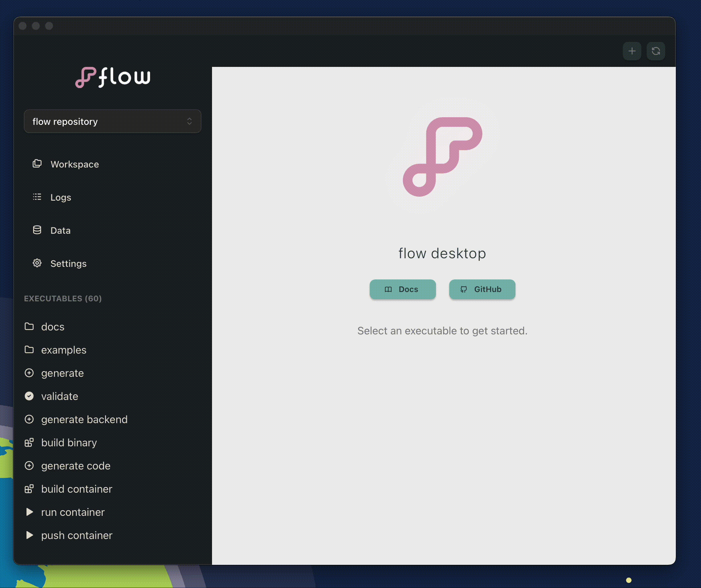The width and height of the screenshot is (701, 588).
Task: Select the run container executable
Action: [x=113, y=512]
